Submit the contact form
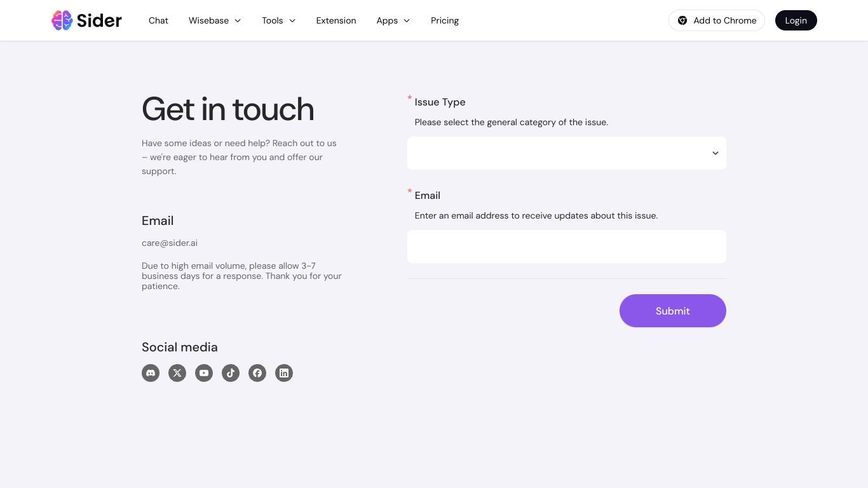This screenshot has height=488, width=868. (x=673, y=311)
